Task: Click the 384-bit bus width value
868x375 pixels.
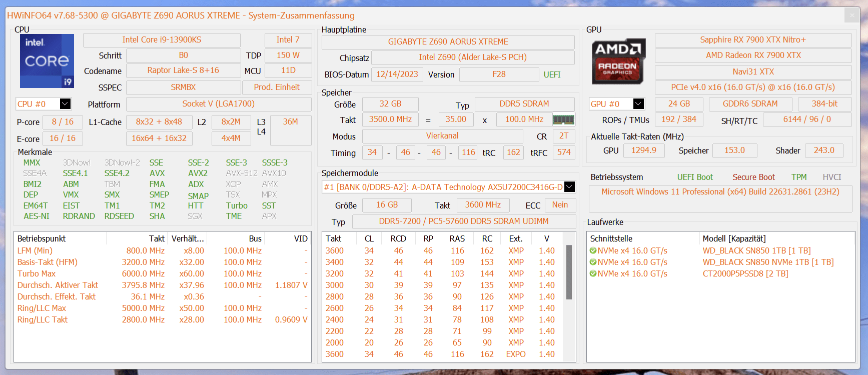Action: pos(824,104)
